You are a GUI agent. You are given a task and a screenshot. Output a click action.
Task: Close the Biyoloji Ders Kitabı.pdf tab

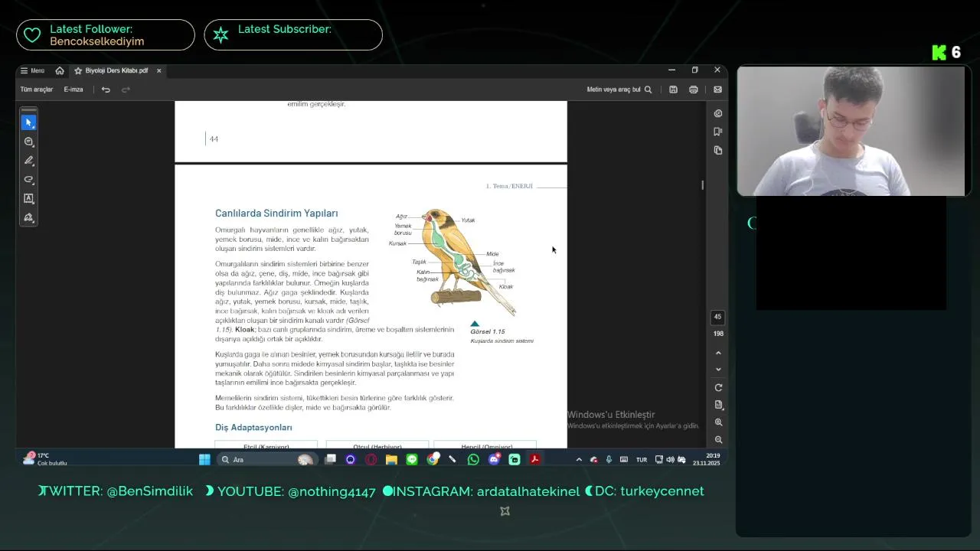click(x=159, y=70)
